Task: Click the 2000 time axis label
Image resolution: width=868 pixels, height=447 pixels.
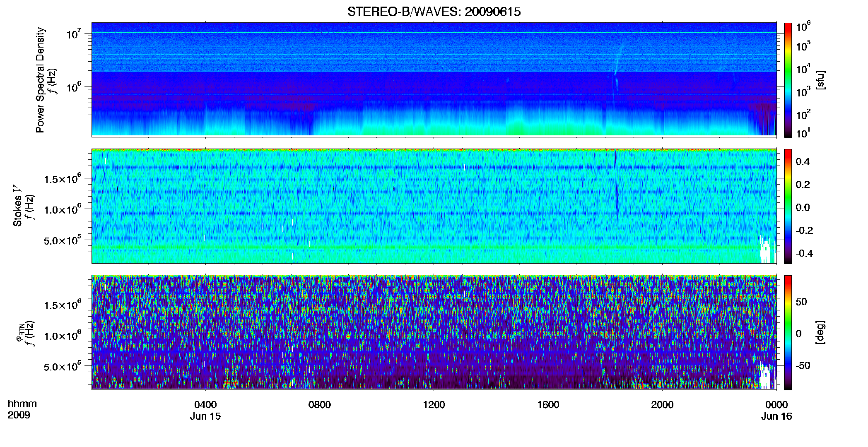Action: coord(662,404)
